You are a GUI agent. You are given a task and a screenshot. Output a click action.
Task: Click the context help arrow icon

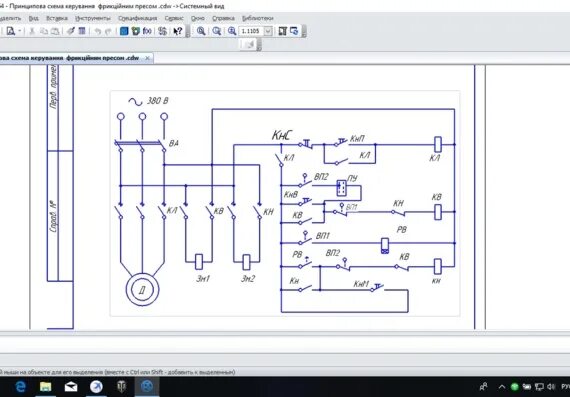(x=177, y=31)
